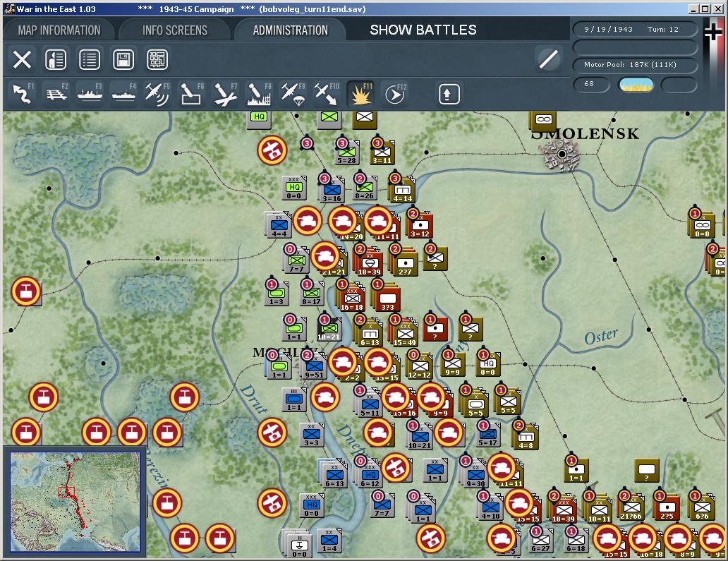
Task: Click the Motor Pool 187K display
Action: click(635, 65)
